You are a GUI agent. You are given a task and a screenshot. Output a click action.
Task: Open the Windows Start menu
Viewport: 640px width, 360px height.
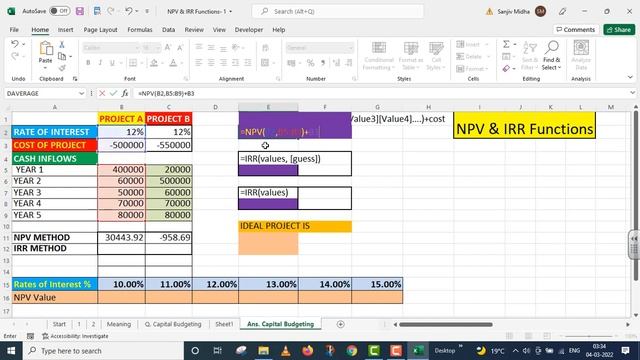coord(11,351)
